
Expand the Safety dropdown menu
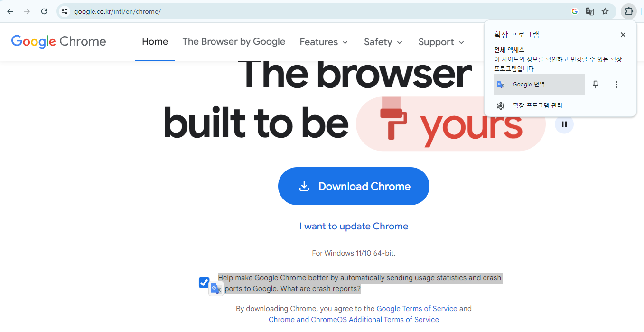coord(383,42)
